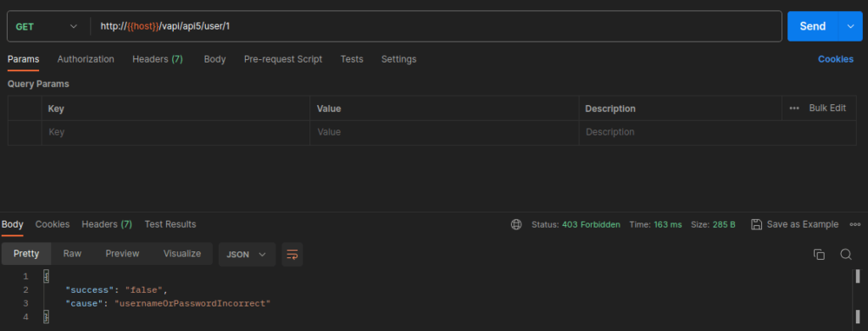Open the Authorization tab

tap(86, 59)
